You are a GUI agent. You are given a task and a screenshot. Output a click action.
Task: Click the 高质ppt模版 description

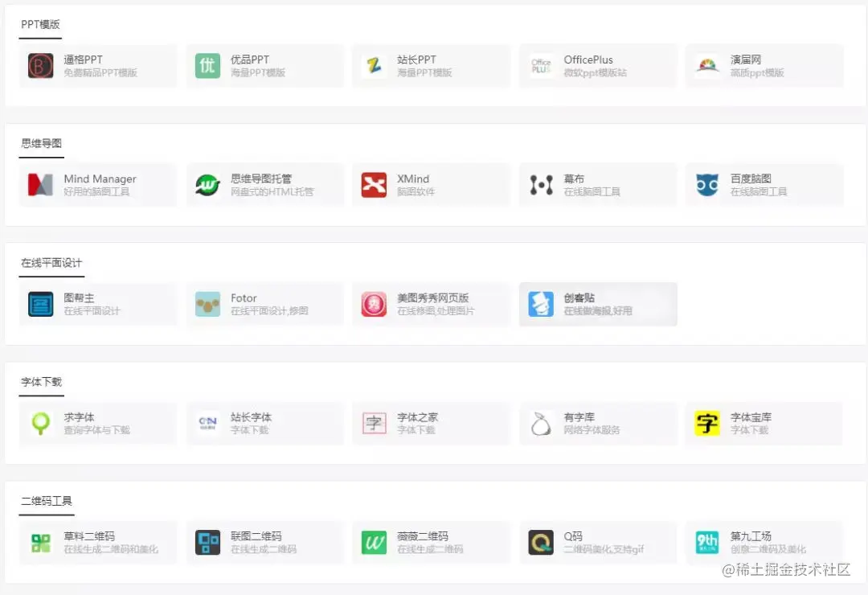[x=757, y=72]
